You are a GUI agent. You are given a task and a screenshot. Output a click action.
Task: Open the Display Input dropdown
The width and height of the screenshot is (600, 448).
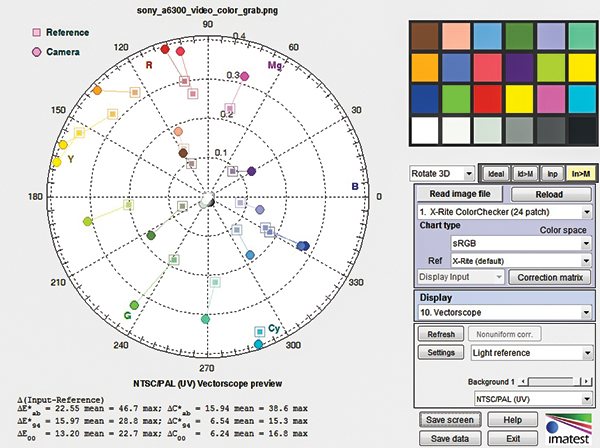click(461, 277)
